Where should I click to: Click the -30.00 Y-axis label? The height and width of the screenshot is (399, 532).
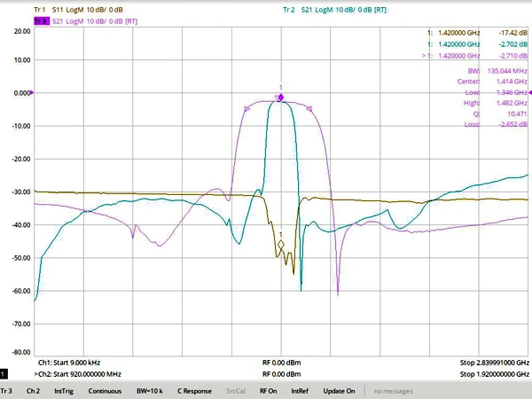pyautogui.click(x=21, y=192)
